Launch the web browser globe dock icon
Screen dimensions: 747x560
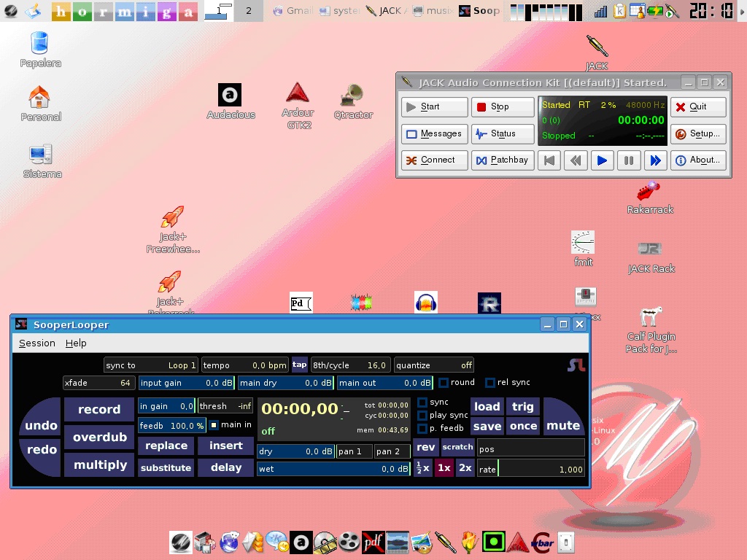tap(228, 542)
